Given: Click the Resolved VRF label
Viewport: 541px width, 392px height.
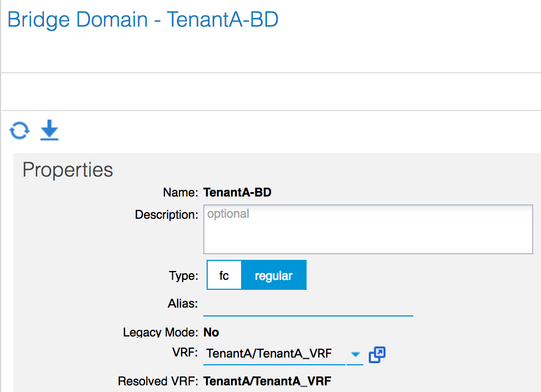Looking at the screenshot, I should (158, 381).
